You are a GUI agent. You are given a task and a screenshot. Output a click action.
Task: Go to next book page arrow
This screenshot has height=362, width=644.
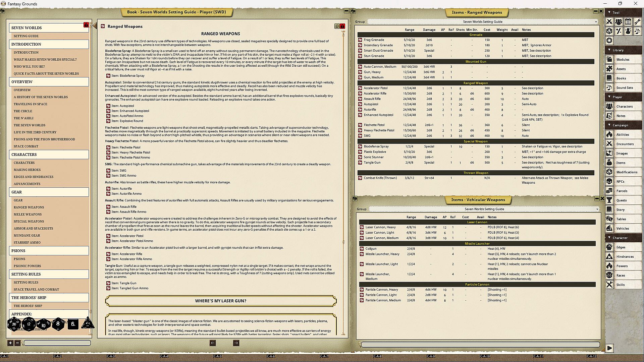[x=236, y=343]
